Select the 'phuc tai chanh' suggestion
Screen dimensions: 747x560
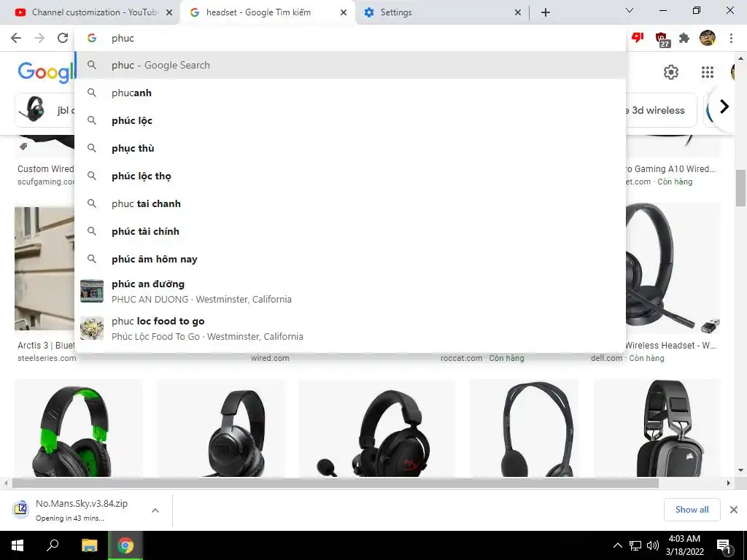click(350, 203)
